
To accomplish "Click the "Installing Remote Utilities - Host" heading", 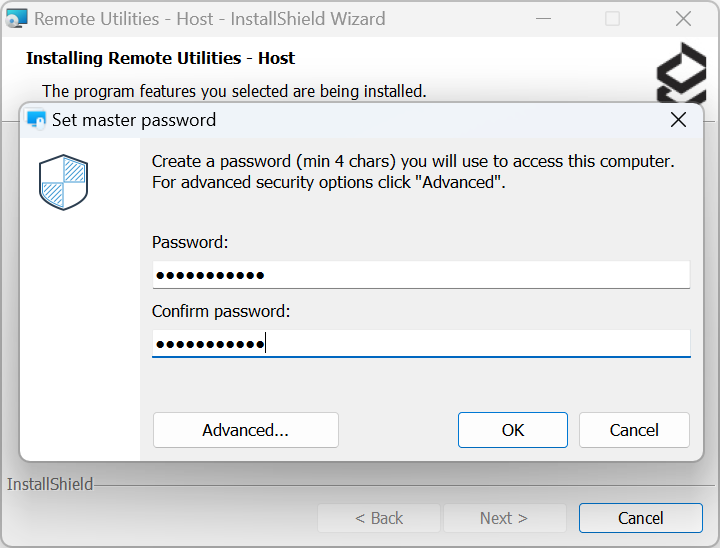I will [x=160, y=58].
